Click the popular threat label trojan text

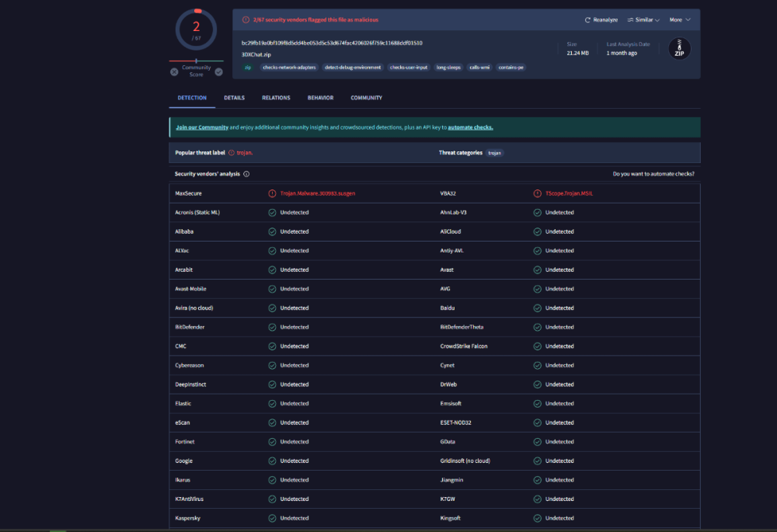244,152
